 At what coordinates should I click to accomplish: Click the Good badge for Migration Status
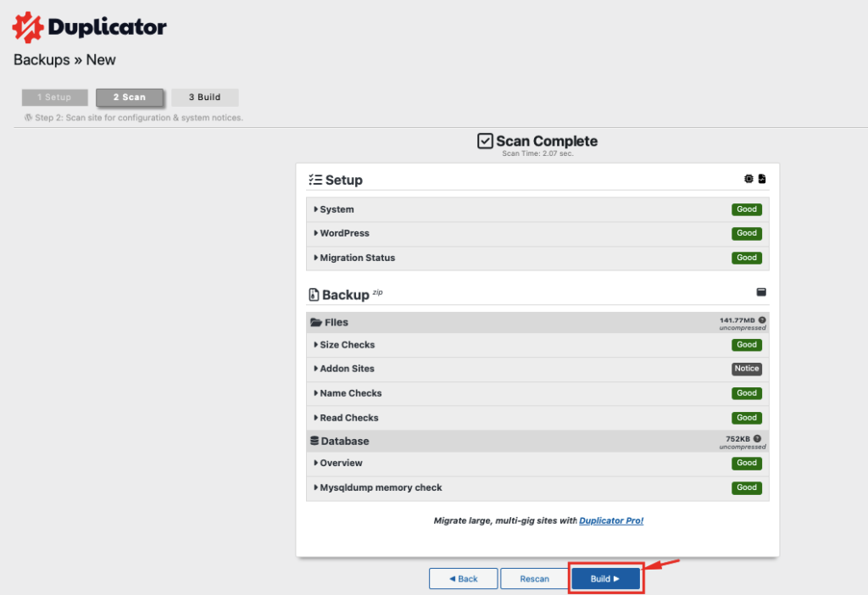747,258
